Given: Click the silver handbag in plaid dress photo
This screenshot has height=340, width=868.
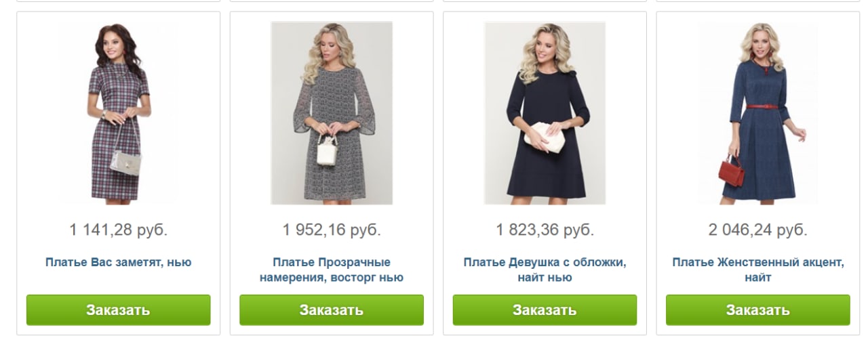Looking at the screenshot, I should (127, 163).
